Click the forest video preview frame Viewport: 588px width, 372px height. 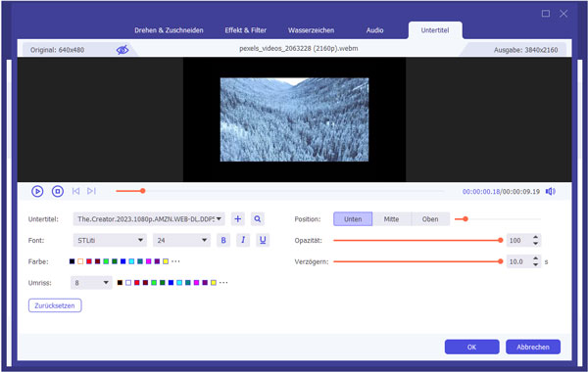coord(294,119)
